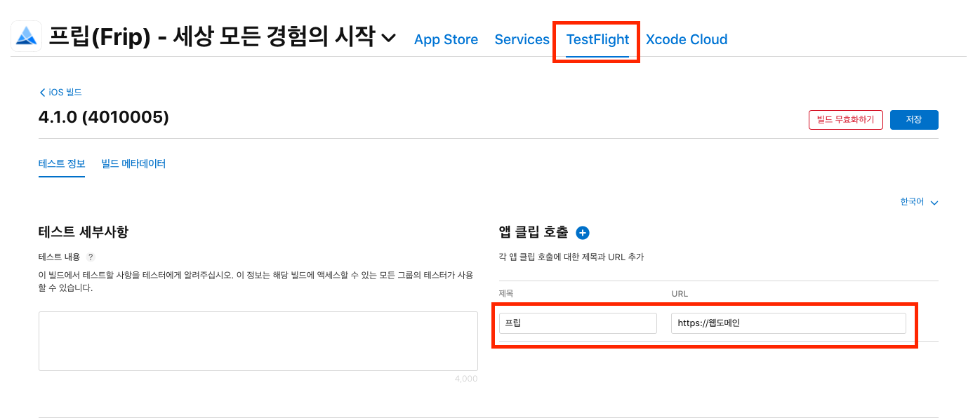Image resolution: width=980 pixels, height=418 pixels.
Task: Go back to iOS 빌드 list
Action: click(60, 93)
